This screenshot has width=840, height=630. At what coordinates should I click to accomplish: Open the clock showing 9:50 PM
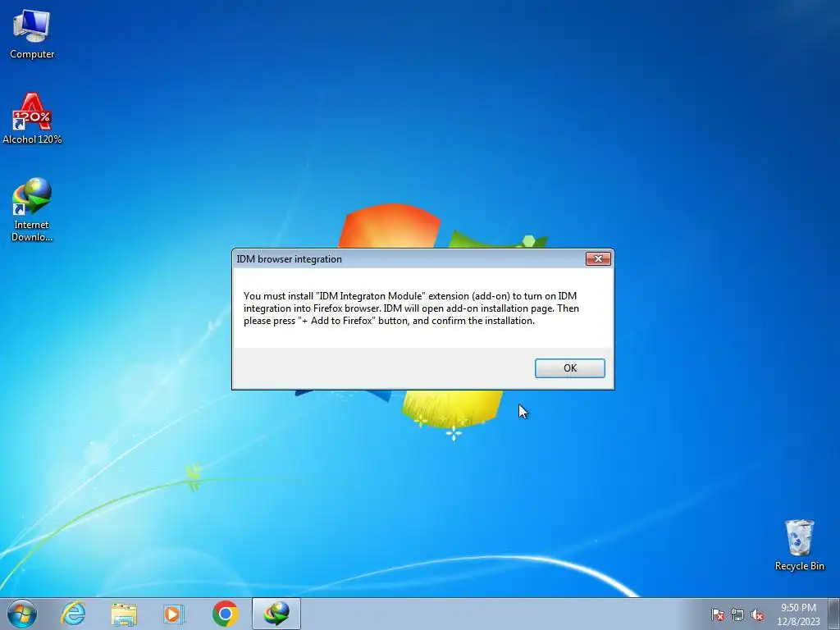tap(798, 614)
